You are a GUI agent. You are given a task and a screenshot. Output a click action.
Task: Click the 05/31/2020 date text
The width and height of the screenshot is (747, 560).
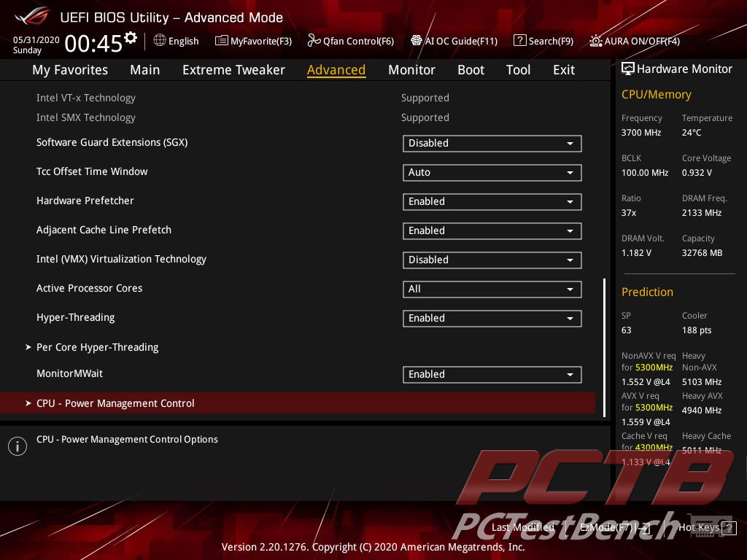point(36,40)
